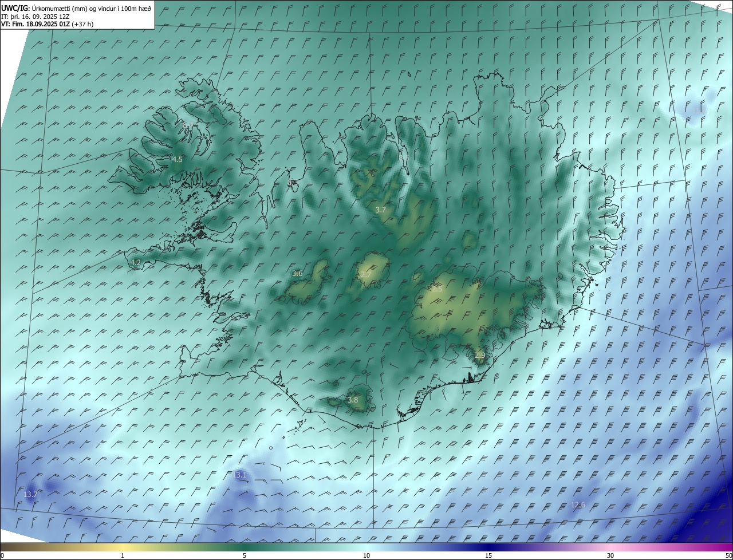Click the "12.6" value in the southeast ocean
This screenshot has width=733, height=560.
578,505
